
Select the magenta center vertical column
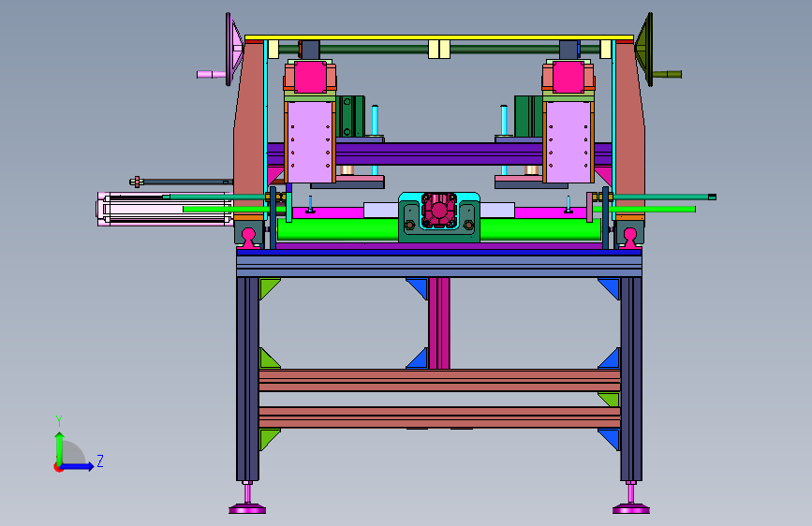[x=439, y=323]
